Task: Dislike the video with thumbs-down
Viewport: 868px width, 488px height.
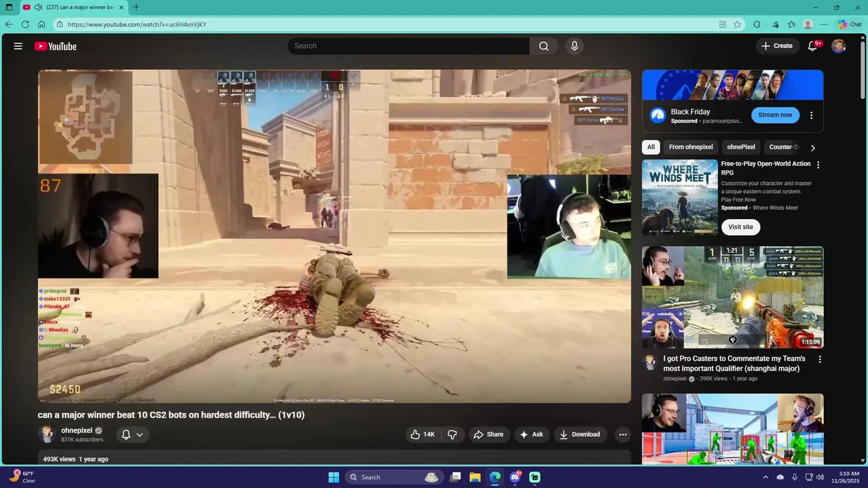Action: click(x=452, y=434)
